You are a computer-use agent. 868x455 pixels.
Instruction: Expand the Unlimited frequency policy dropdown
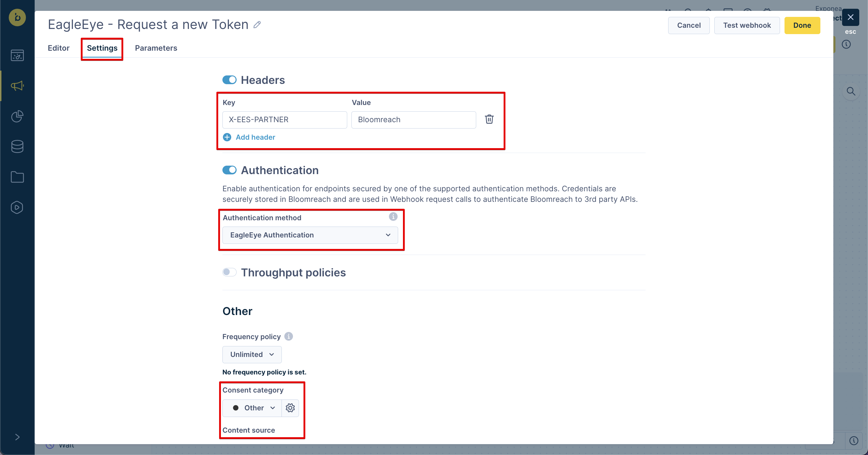coord(252,355)
